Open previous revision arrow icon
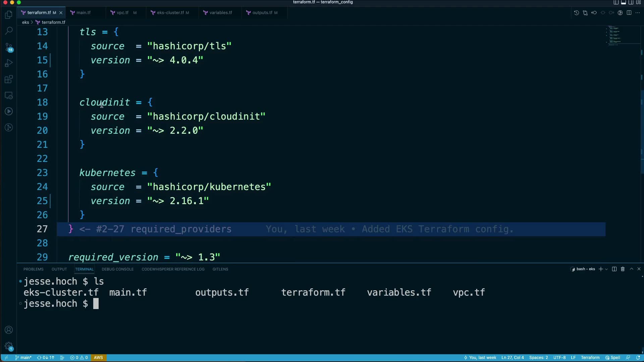The image size is (644, 362). [x=594, y=13]
